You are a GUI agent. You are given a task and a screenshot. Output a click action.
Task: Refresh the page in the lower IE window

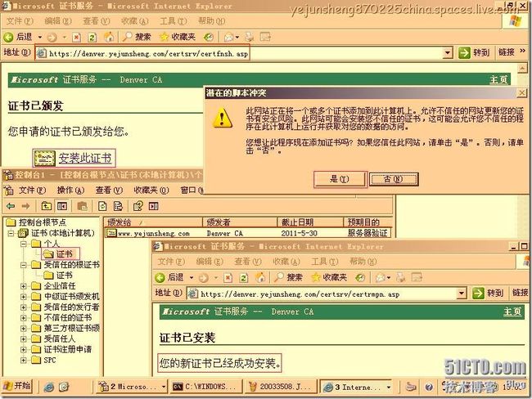244,278
